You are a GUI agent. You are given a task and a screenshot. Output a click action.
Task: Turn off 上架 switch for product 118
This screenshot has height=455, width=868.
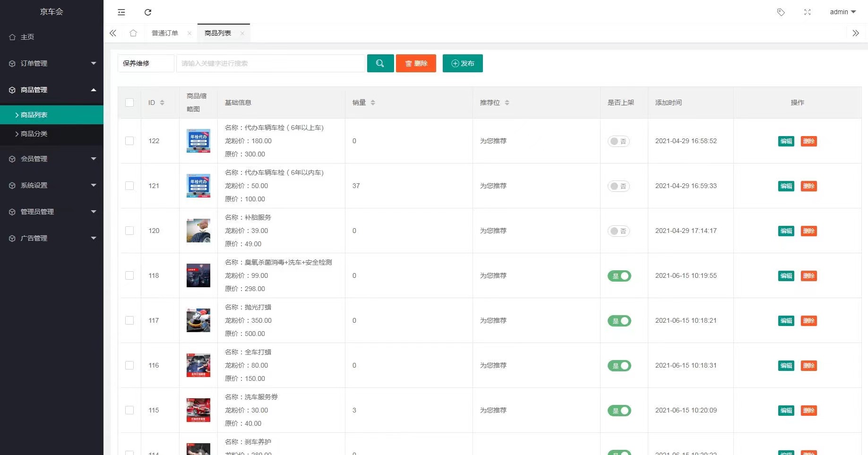619,276
